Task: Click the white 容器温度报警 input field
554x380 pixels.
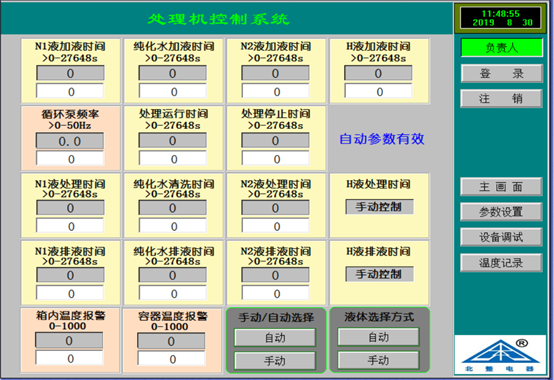Action: coord(171,359)
